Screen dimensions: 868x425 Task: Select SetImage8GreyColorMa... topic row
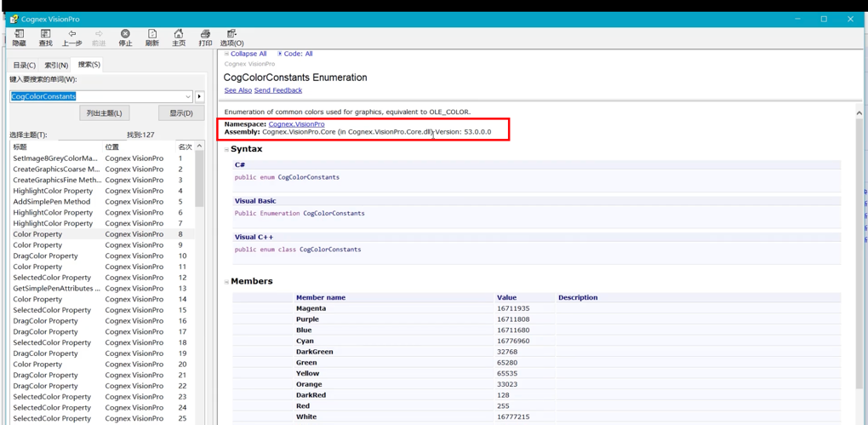click(102, 158)
